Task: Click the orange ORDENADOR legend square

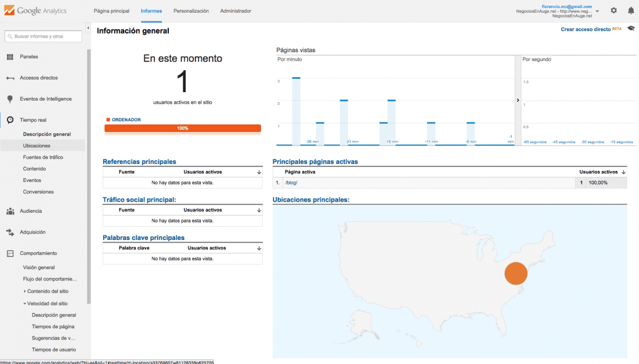Action: 108,120
